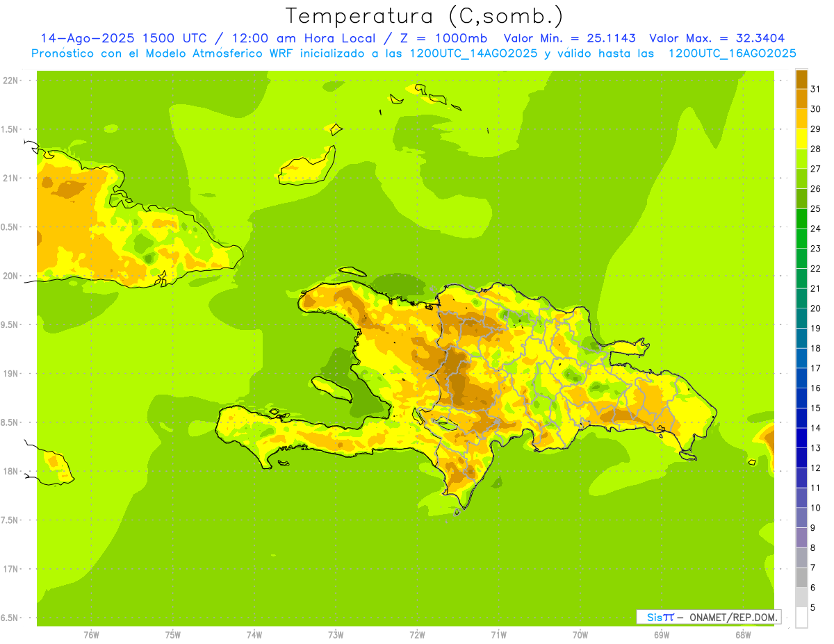Click the legend value "5"
834x644 pixels.
(x=813, y=607)
